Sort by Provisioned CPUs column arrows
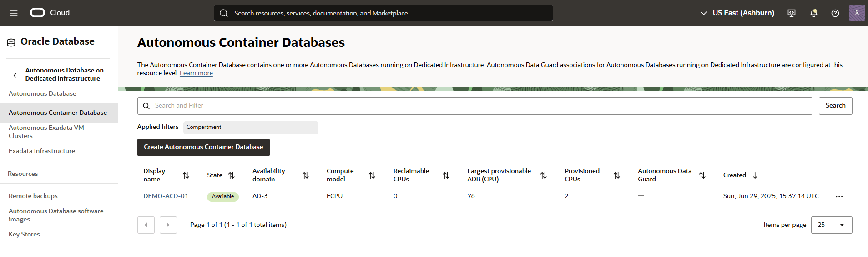 click(616, 175)
